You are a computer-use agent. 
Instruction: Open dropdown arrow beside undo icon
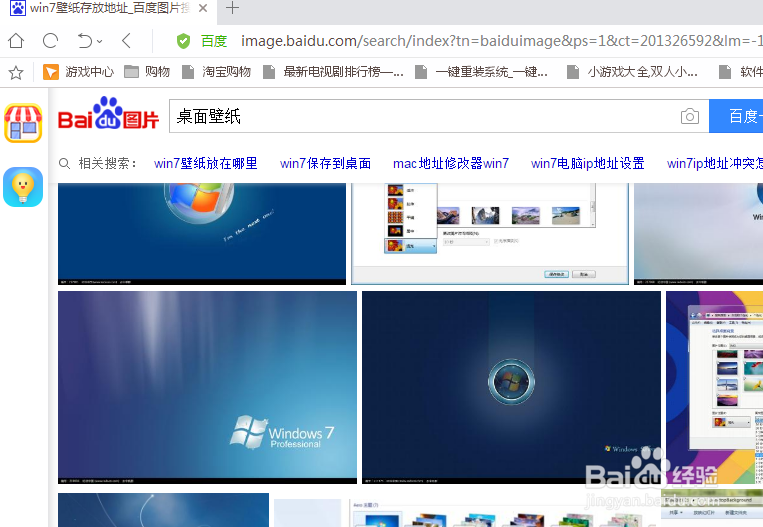pyautogui.click(x=99, y=42)
